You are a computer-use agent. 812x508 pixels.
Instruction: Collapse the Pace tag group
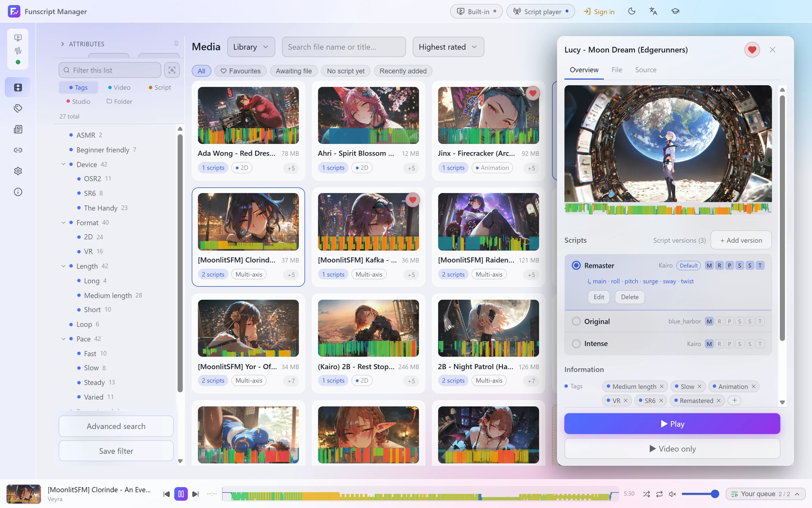click(63, 339)
